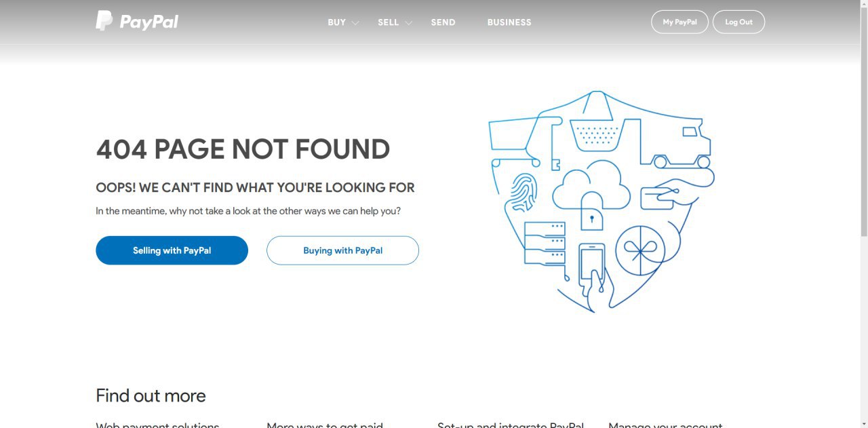
Task: Open the SELL navigation menu
Action: [389, 22]
